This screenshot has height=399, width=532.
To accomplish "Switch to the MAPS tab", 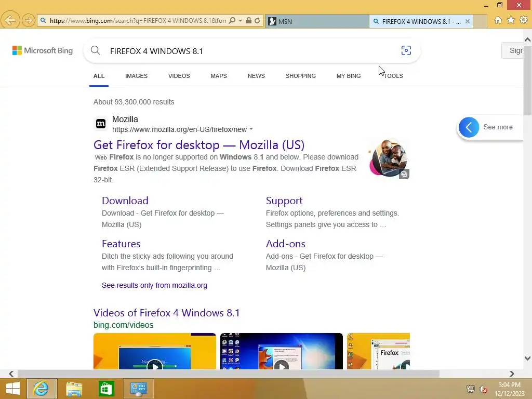I will click(x=219, y=76).
